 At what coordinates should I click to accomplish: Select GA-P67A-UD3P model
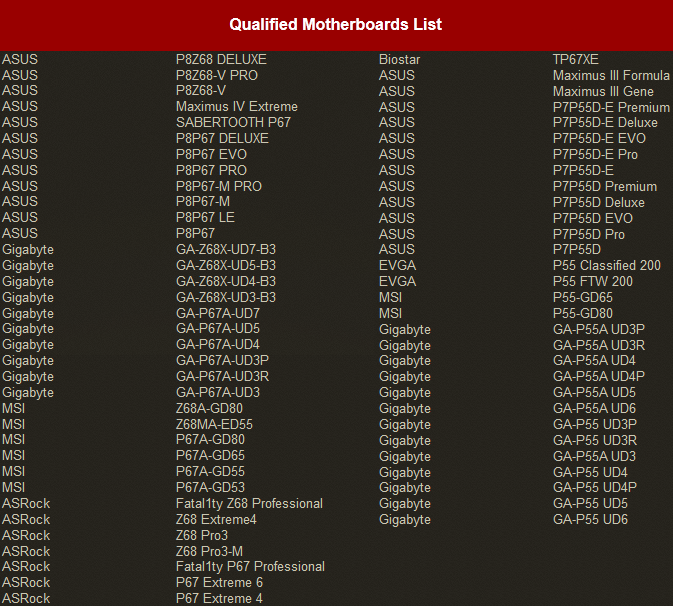click(222, 360)
